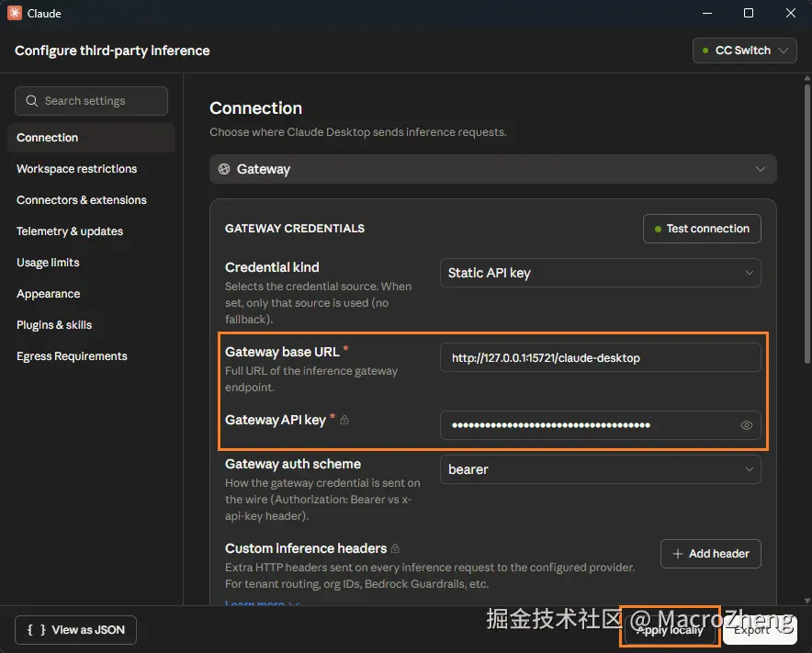Viewport: 812px width, 653px height.
Task: Minimize the Claude window
Action: 707,13
